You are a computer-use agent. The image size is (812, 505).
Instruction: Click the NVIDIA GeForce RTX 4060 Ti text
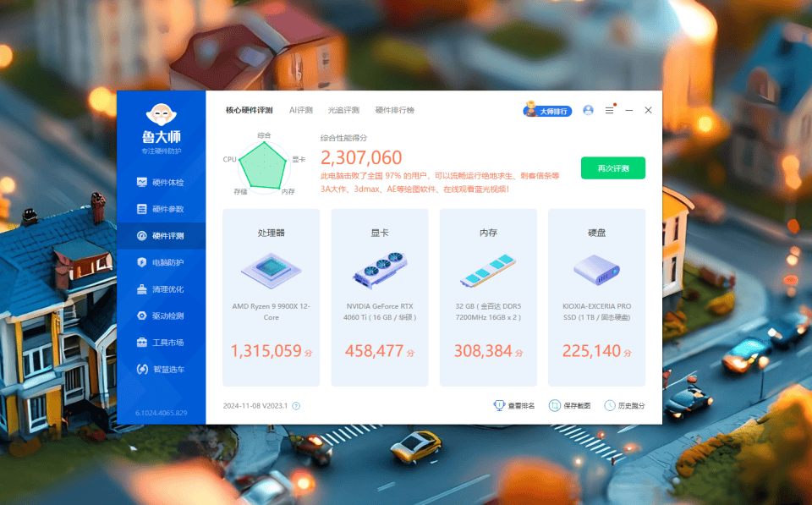[x=380, y=312]
